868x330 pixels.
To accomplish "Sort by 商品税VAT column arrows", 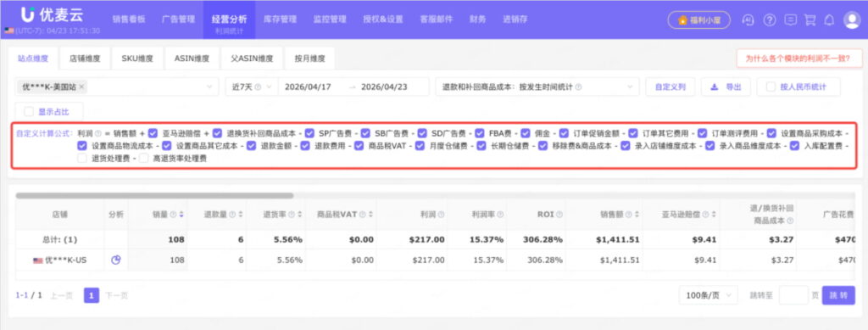I will coord(371,215).
